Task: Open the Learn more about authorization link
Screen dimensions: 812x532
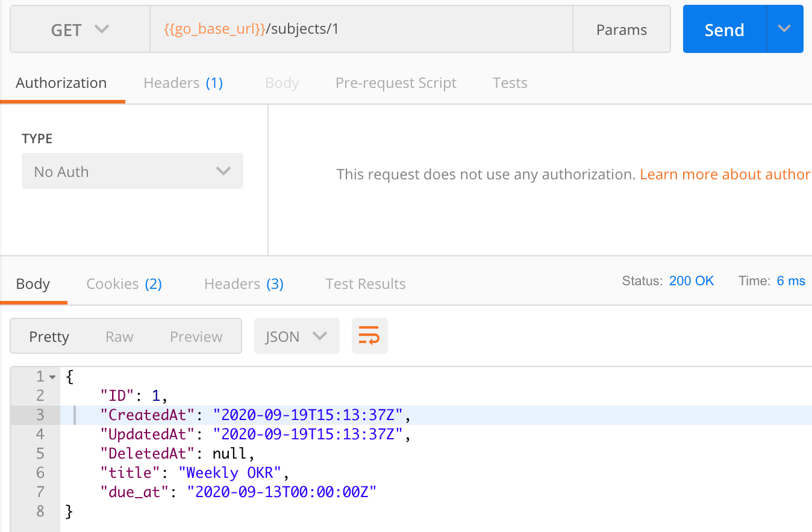Action: click(725, 175)
